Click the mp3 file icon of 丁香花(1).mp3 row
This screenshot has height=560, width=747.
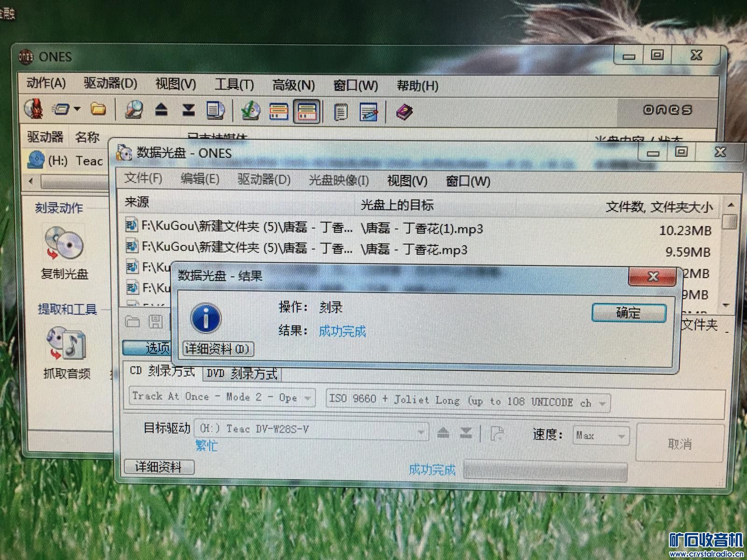coord(132,226)
